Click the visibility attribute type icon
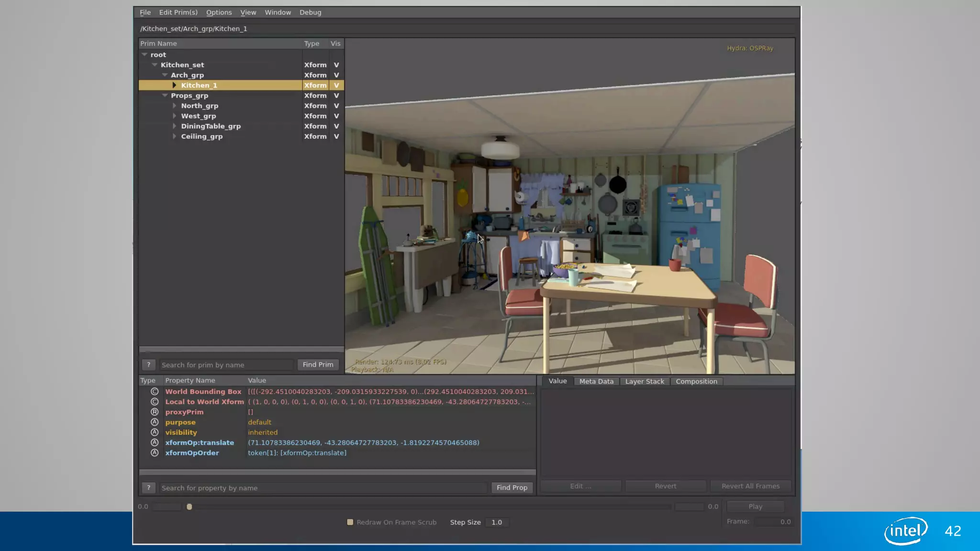980x551 pixels. pos(155,432)
